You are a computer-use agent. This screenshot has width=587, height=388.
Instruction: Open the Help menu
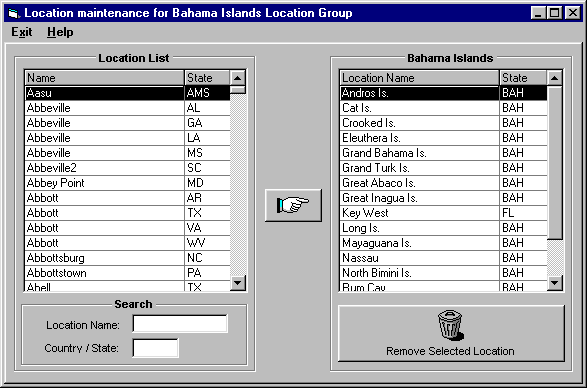tap(60, 32)
